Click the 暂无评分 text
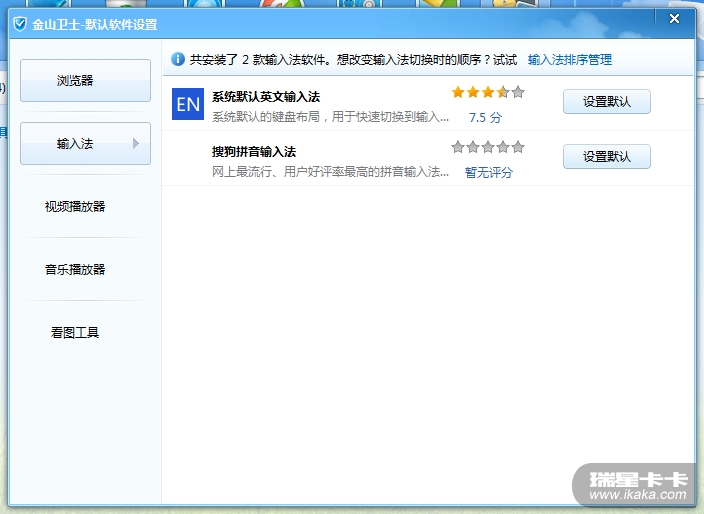The height and width of the screenshot is (514, 704). (x=488, y=172)
